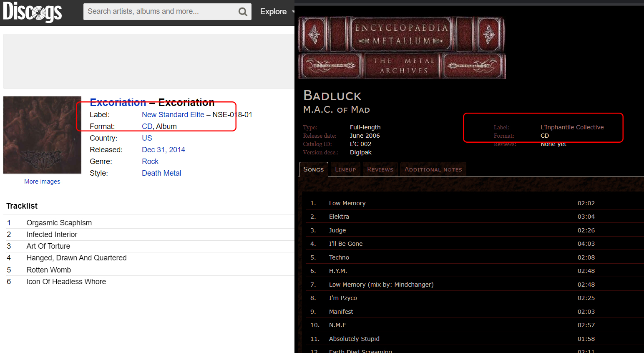
Task: Open New Standard Elite label link
Action: (x=173, y=115)
